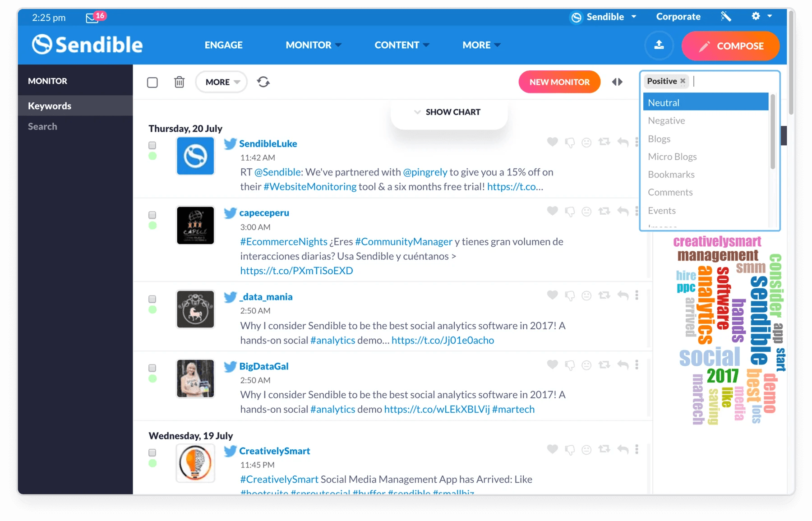Remove the Positive filter tag
812x521 pixels.
[x=683, y=81]
